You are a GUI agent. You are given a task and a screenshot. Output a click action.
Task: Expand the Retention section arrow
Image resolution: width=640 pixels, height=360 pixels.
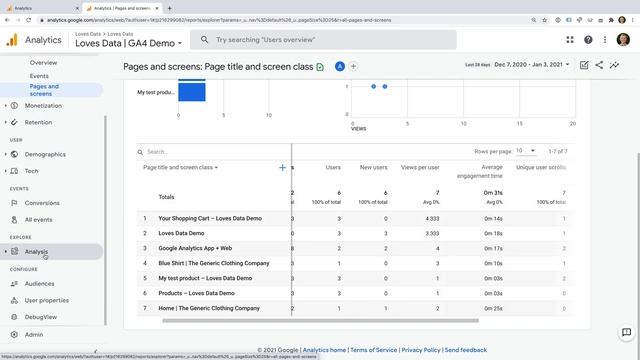(6, 122)
